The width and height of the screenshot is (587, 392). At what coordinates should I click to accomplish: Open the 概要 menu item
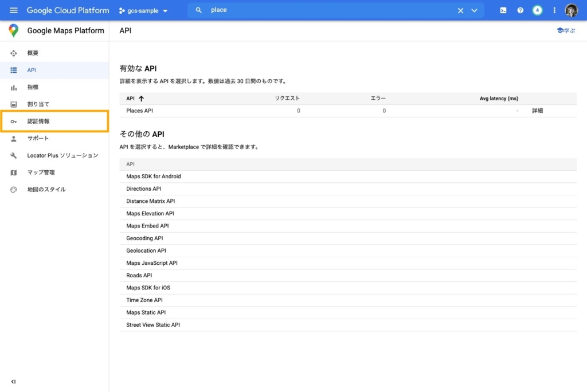54,53
